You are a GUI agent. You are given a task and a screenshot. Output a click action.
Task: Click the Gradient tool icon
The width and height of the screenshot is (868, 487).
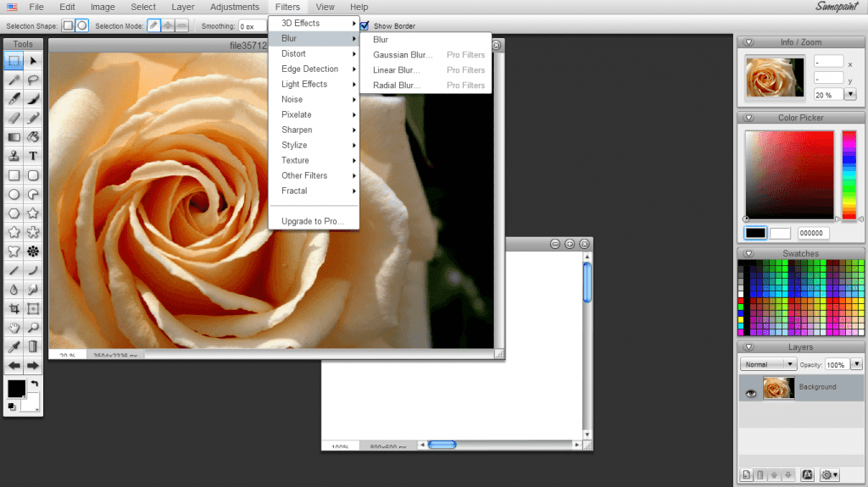point(14,137)
